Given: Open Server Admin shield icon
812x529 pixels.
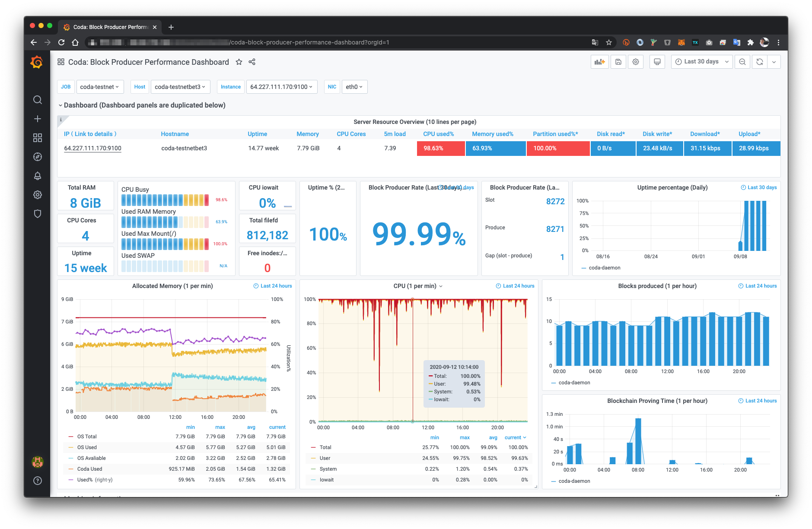Looking at the screenshot, I should (38, 214).
